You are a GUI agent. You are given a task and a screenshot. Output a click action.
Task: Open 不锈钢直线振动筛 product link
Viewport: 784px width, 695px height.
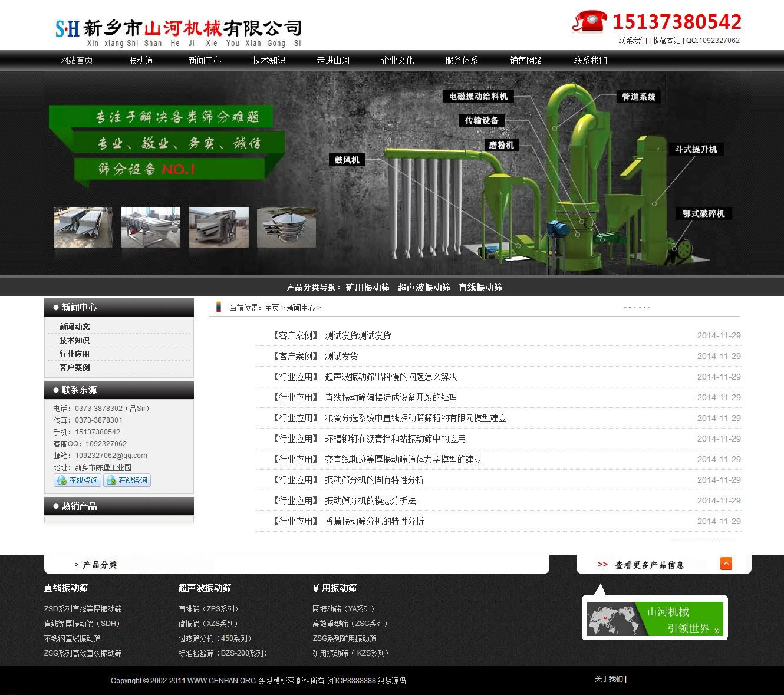coord(73,638)
